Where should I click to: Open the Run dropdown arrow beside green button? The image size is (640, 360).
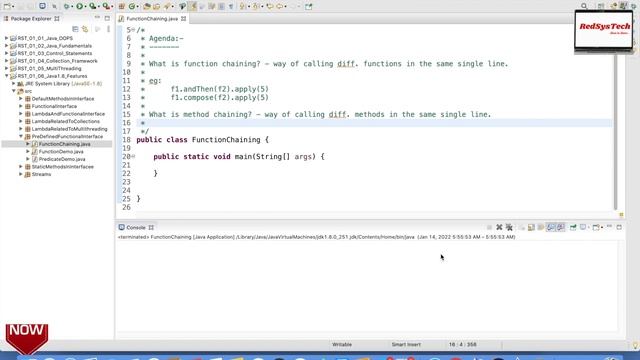pos(85,7)
